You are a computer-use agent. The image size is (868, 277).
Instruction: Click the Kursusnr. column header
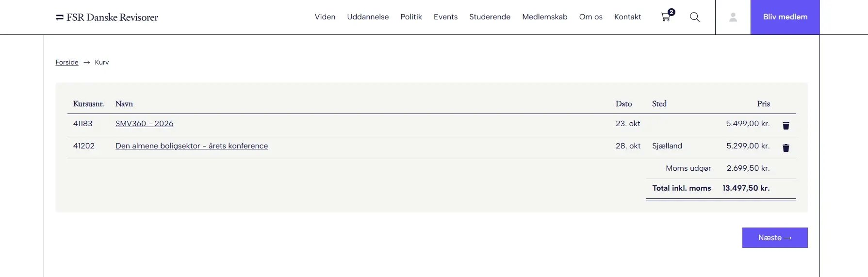click(x=88, y=104)
